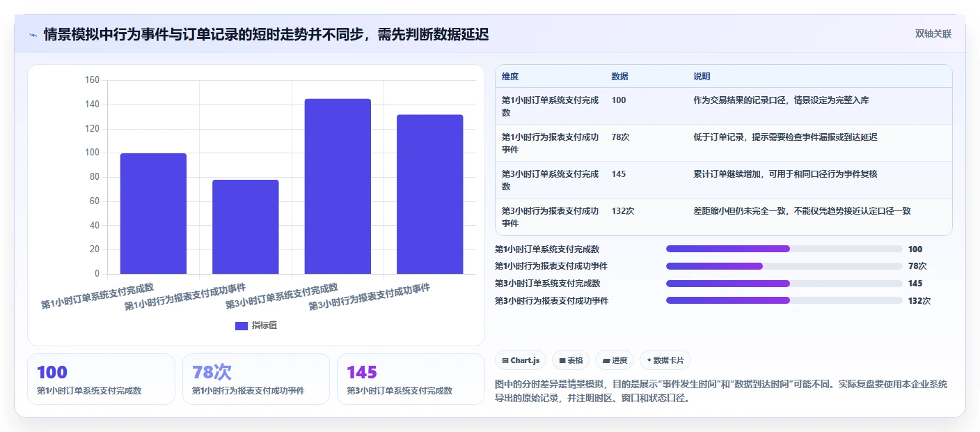Click the 数据 column header
The height and width of the screenshot is (432, 980).
[619, 77]
